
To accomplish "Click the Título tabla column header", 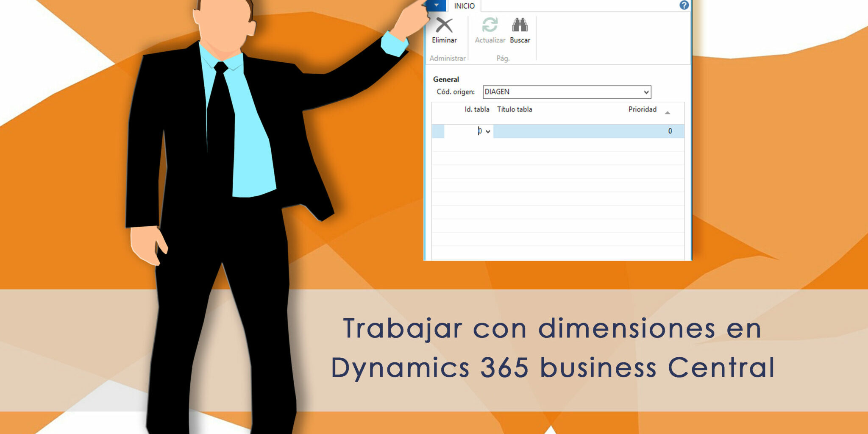I will tap(514, 109).
